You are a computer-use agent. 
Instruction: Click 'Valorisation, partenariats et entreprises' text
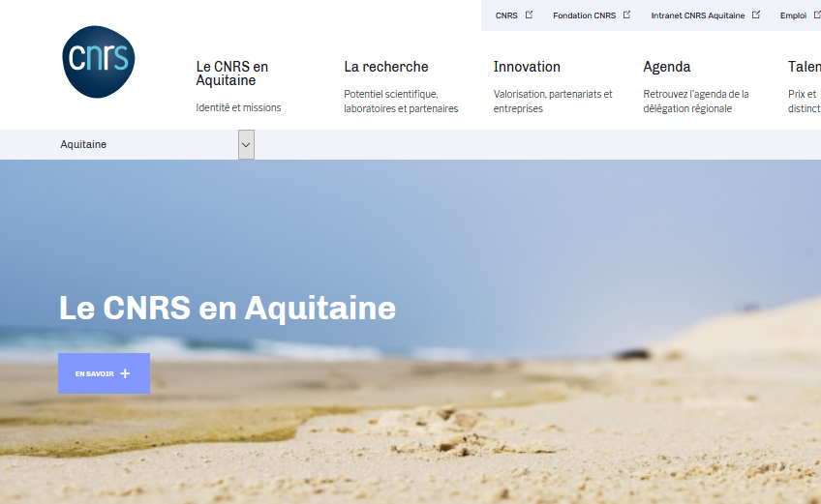click(x=553, y=101)
